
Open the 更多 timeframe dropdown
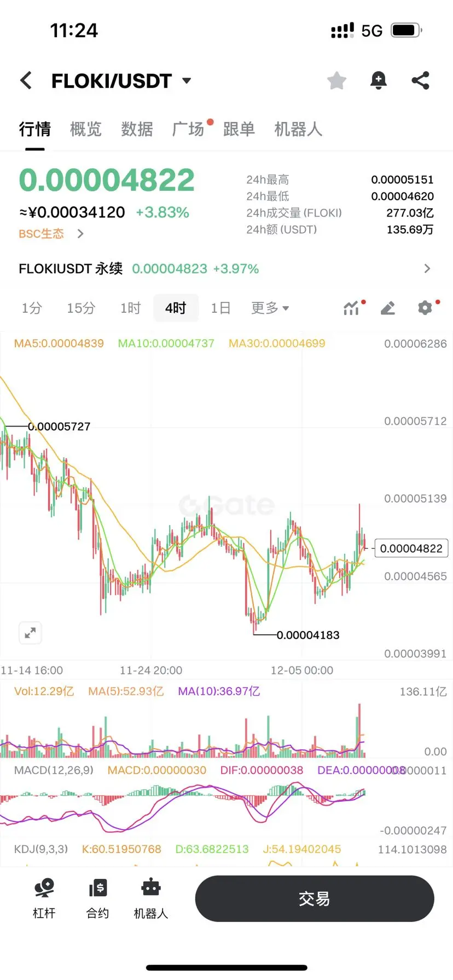[270, 308]
